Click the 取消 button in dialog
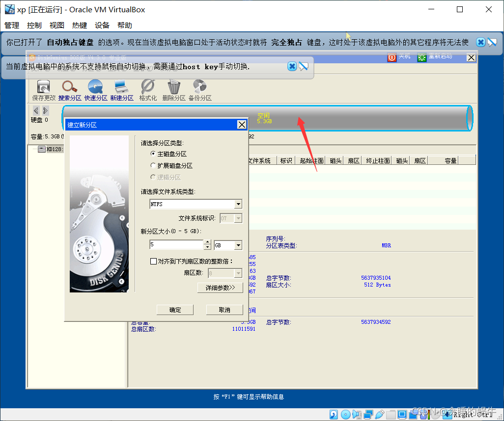This screenshot has height=421, width=504. coord(224,310)
